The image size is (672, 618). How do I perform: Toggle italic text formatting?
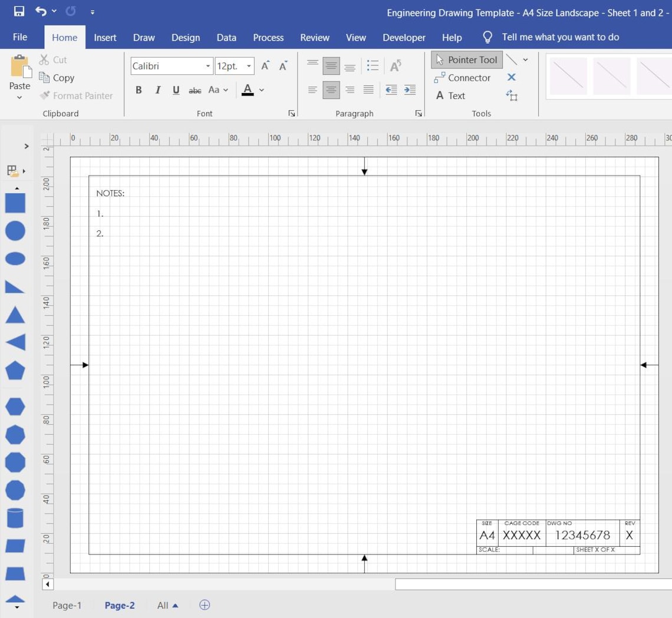point(157,90)
